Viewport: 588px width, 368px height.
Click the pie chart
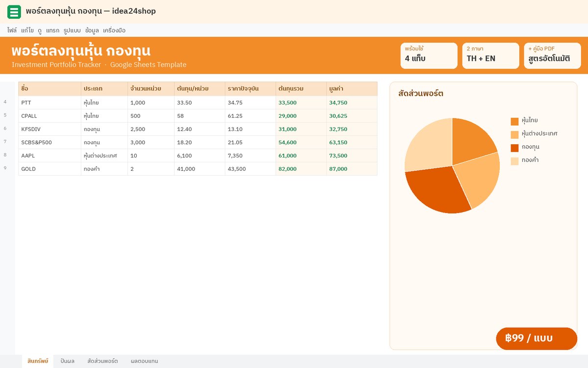pyautogui.click(x=452, y=166)
